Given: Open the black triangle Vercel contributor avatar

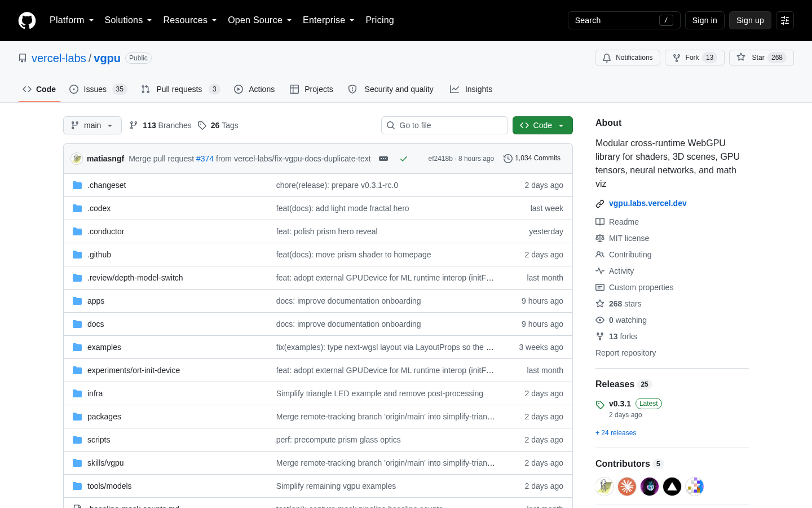Looking at the screenshot, I should click(x=672, y=487).
